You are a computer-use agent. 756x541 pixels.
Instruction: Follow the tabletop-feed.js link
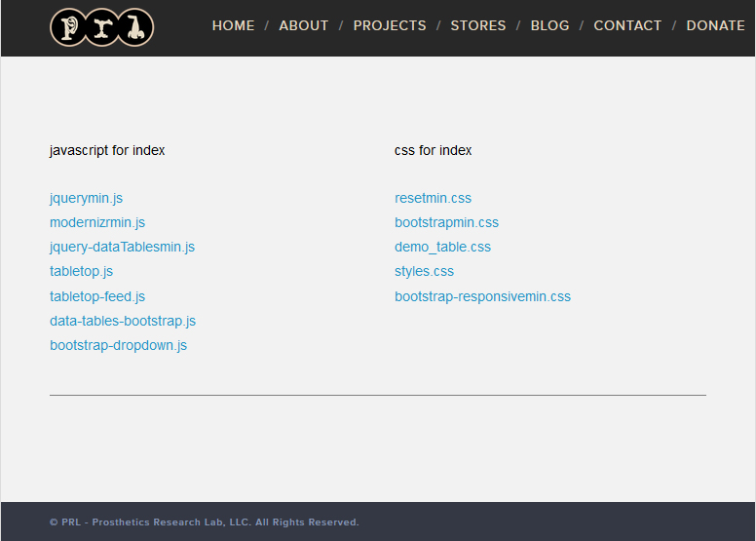pyautogui.click(x=97, y=296)
